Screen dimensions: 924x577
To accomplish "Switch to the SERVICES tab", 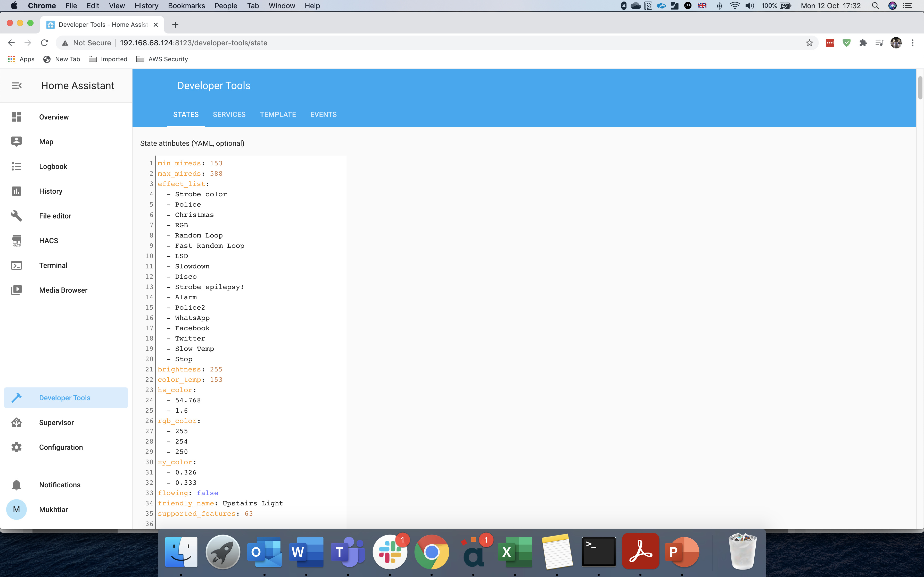I will [x=229, y=114].
